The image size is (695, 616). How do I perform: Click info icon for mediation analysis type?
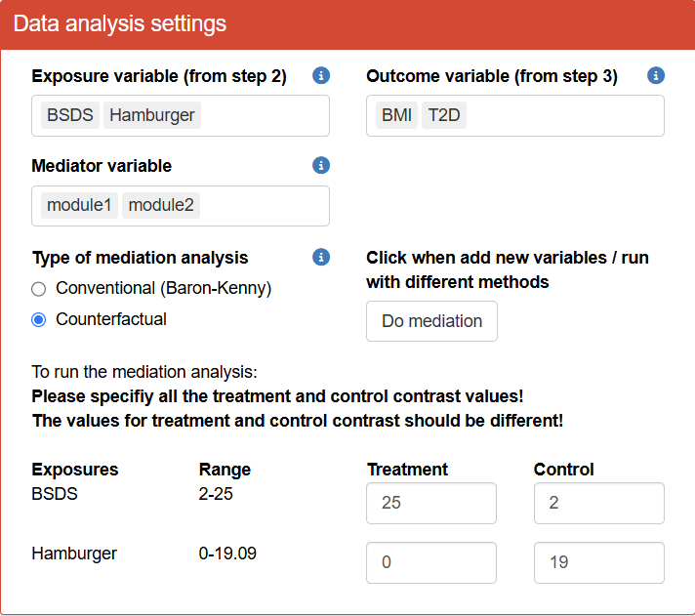click(321, 258)
